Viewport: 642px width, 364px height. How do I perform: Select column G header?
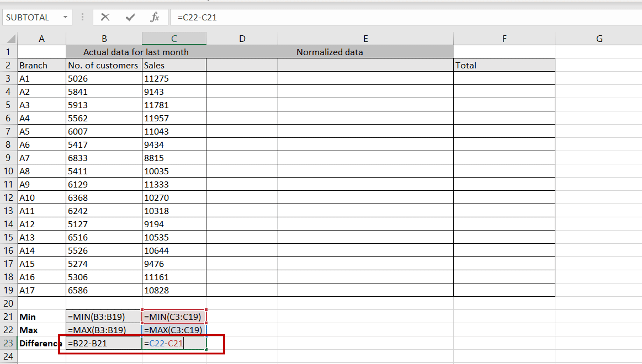point(599,39)
